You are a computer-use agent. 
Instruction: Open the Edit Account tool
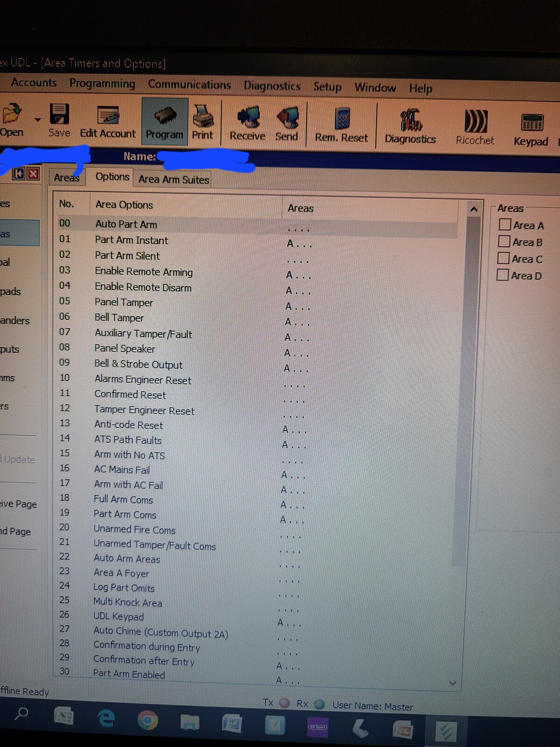108,117
